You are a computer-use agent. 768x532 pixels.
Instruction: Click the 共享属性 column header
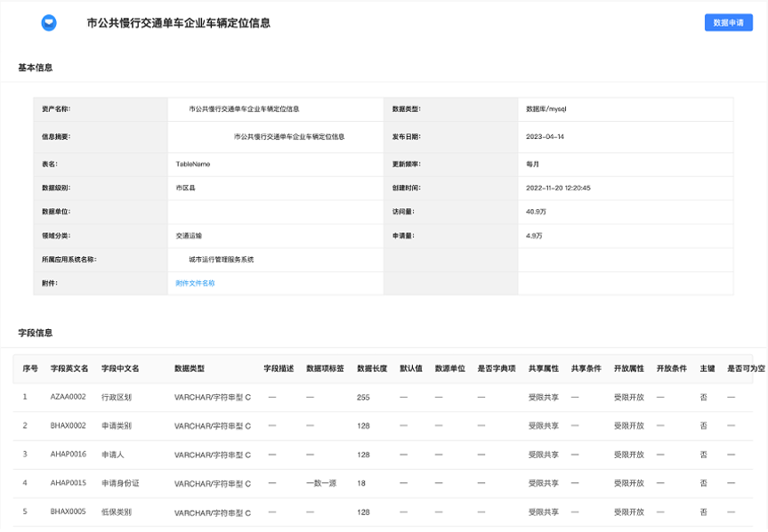(543, 368)
